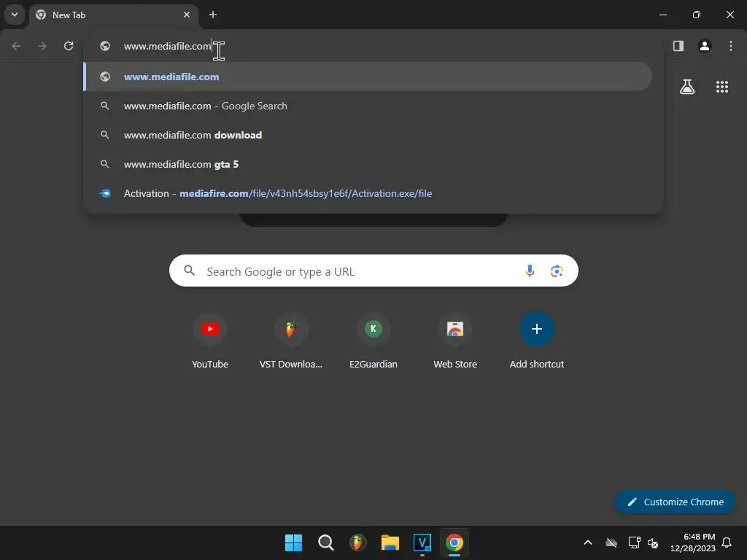Viewport: 747px width, 560px height.
Task: Select the highlighted www.mediafile.com URL suggestion
Action: [x=368, y=77]
